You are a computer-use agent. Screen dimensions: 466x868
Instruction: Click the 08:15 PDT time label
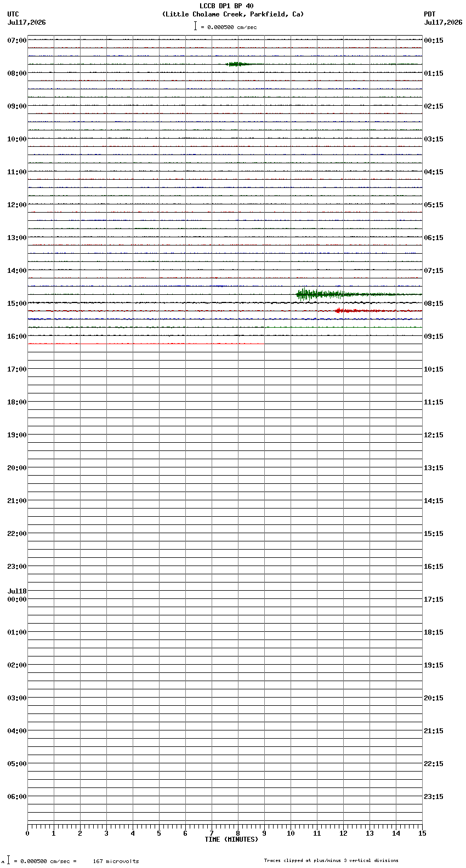point(434,304)
